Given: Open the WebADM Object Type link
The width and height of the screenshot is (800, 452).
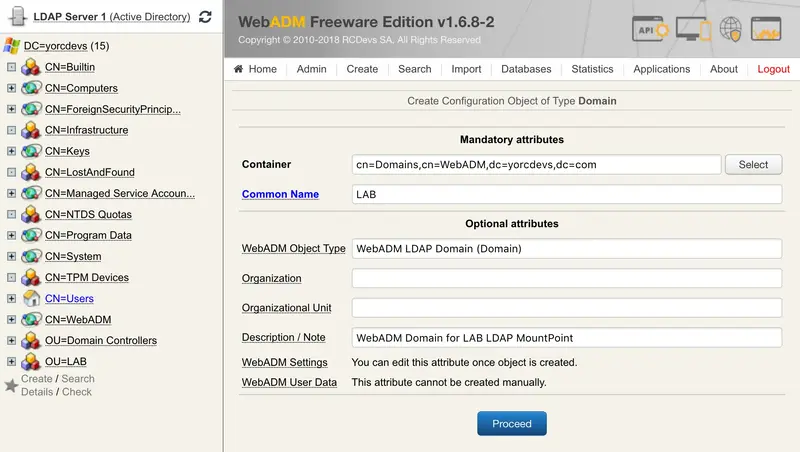Looking at the screenshot, I should (x=293, y=248).
